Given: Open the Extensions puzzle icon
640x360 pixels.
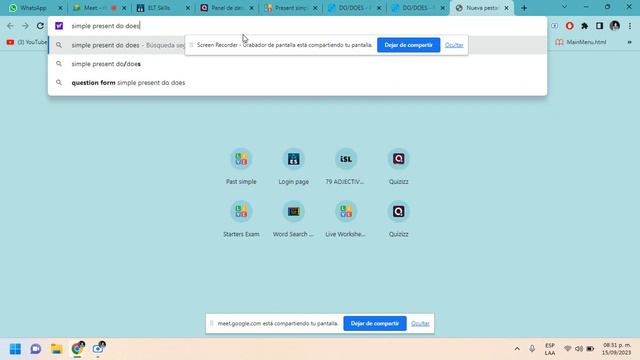Looking at the screenshot, I should click(584, 26).
